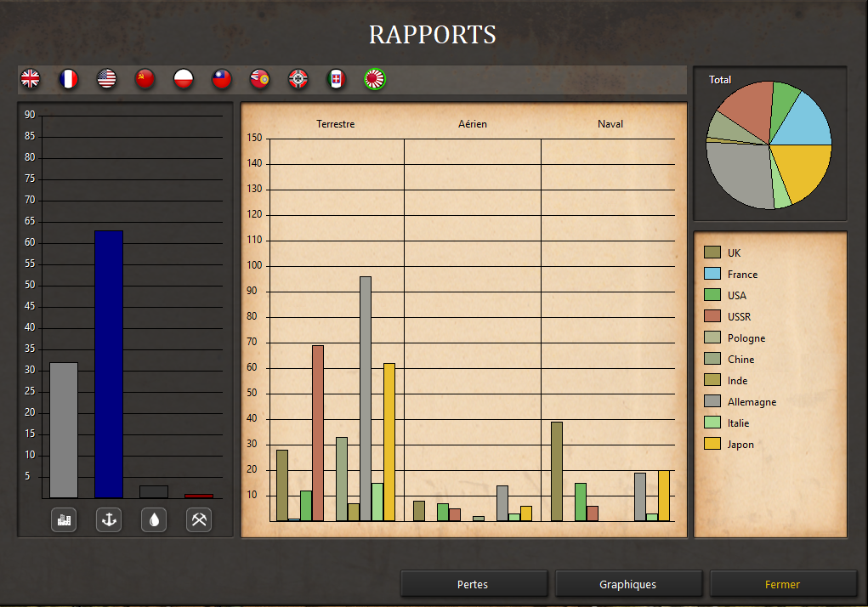Viewport: 868px width, 607px height.
Task: Select the USA flag icon
Action: [107, 78]
